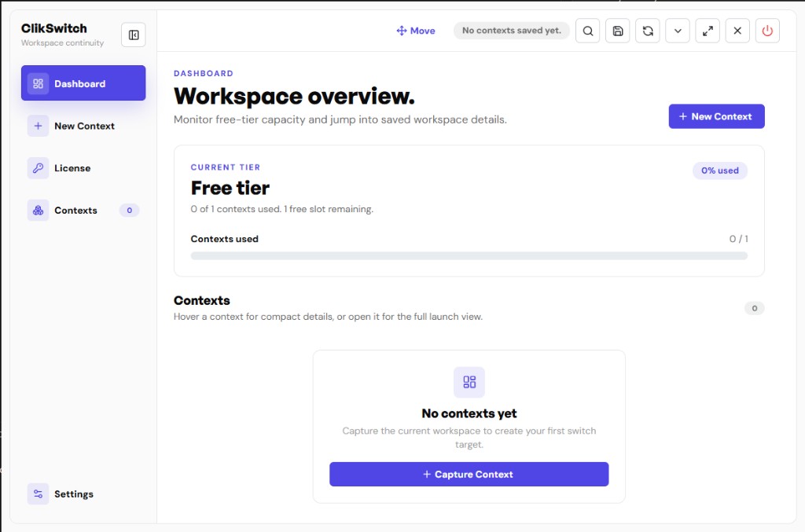Click the red power icon
The width and height of the screenshot is (805, 532).
(767, 31)
